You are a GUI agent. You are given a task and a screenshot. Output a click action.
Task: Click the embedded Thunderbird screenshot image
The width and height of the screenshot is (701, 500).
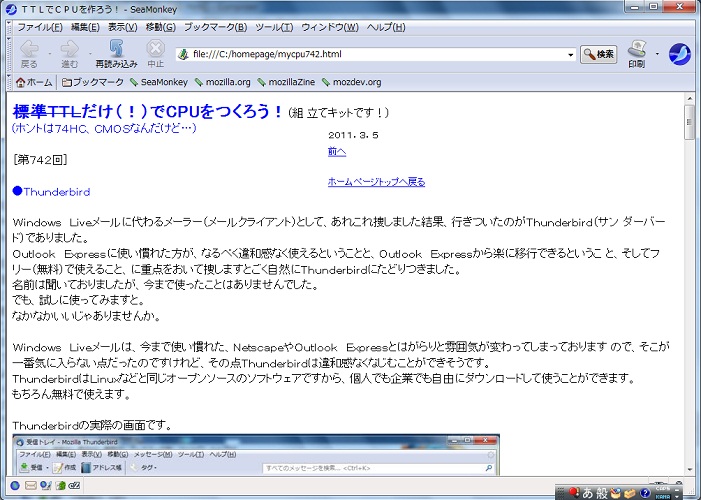tap(256, 454)
